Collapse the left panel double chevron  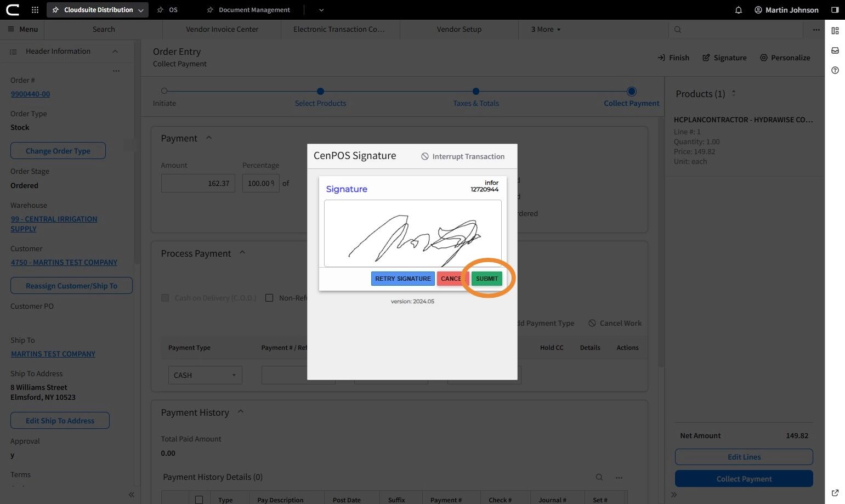coord(132,495)
